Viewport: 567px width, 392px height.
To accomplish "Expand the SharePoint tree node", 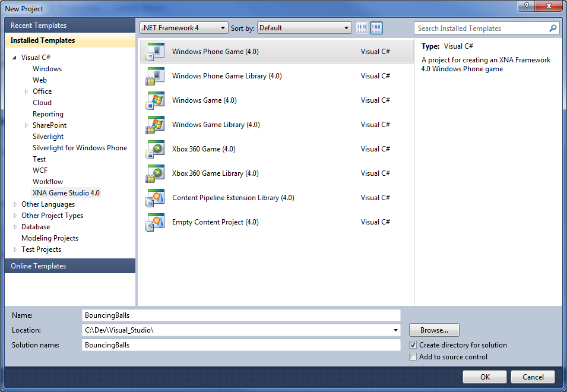I will click(26, 125).
